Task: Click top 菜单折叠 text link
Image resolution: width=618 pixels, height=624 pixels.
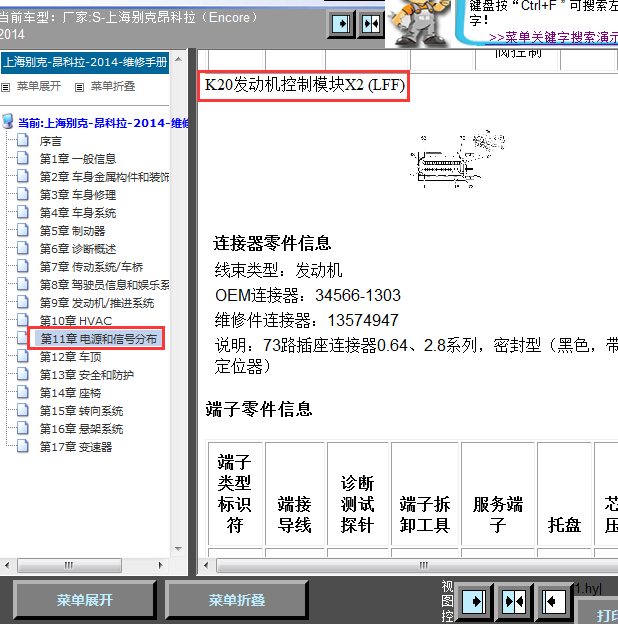Action: tap(113, 86)
